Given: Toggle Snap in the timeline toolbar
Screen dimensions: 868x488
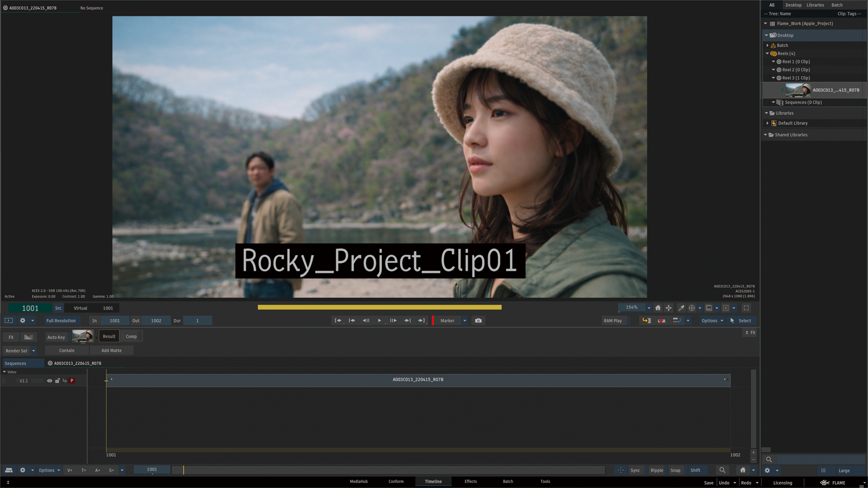Looking at the screenshot, I should (675, 470).
